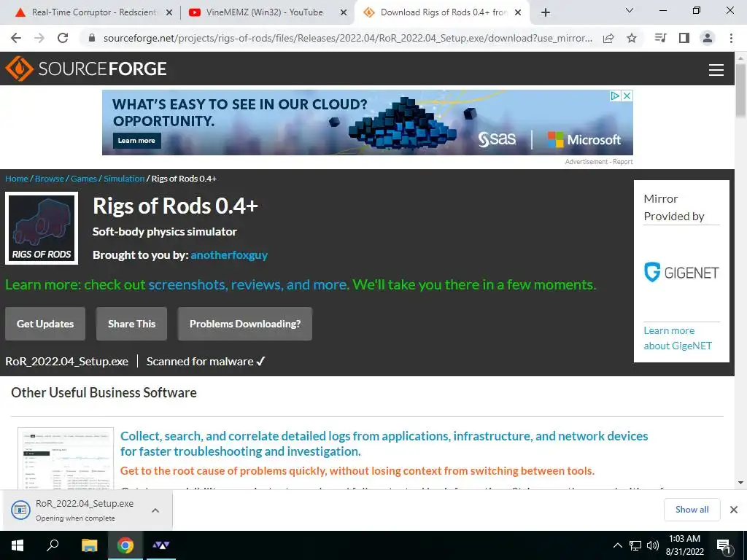Click Show all downloads
Image resolution: width=747 pixels, height=560 pixels.
click(692, 510)
